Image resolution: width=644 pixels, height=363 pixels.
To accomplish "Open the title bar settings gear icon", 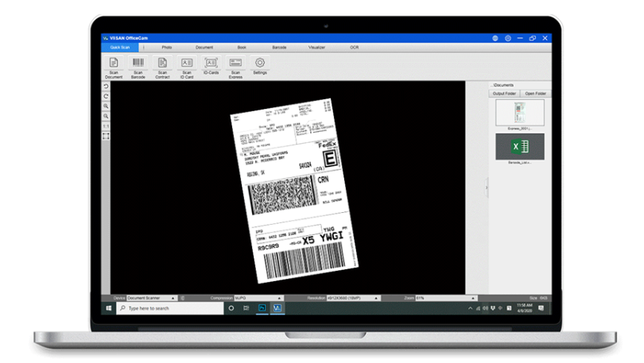I will tap(508, 38).
